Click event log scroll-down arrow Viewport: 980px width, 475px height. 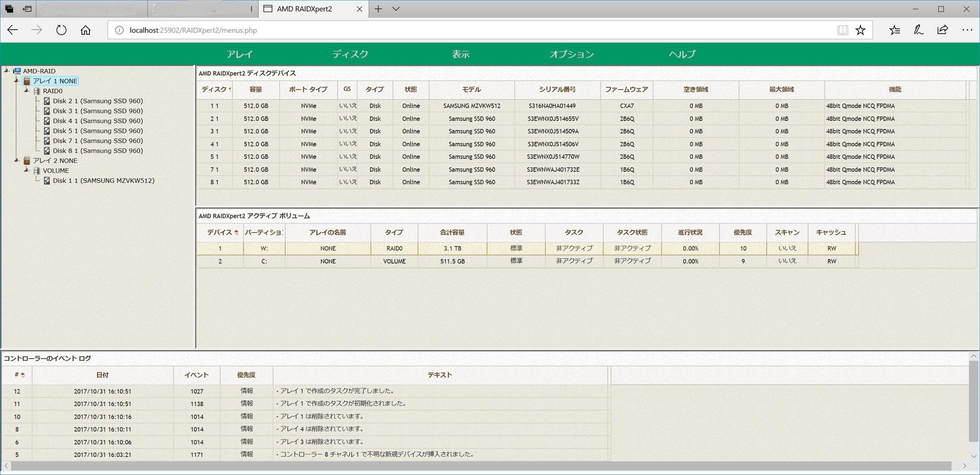tap(974, 456)
